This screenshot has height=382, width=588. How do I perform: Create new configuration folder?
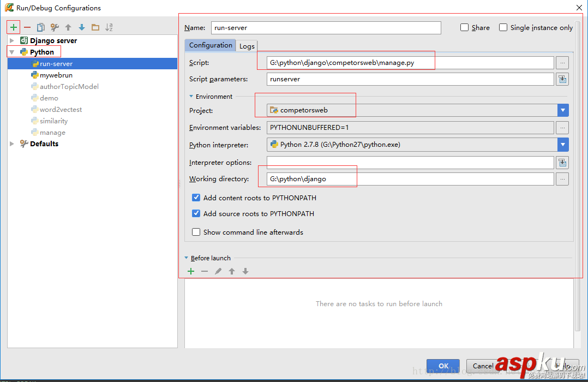pyautogui.click(x=95, y=27)
